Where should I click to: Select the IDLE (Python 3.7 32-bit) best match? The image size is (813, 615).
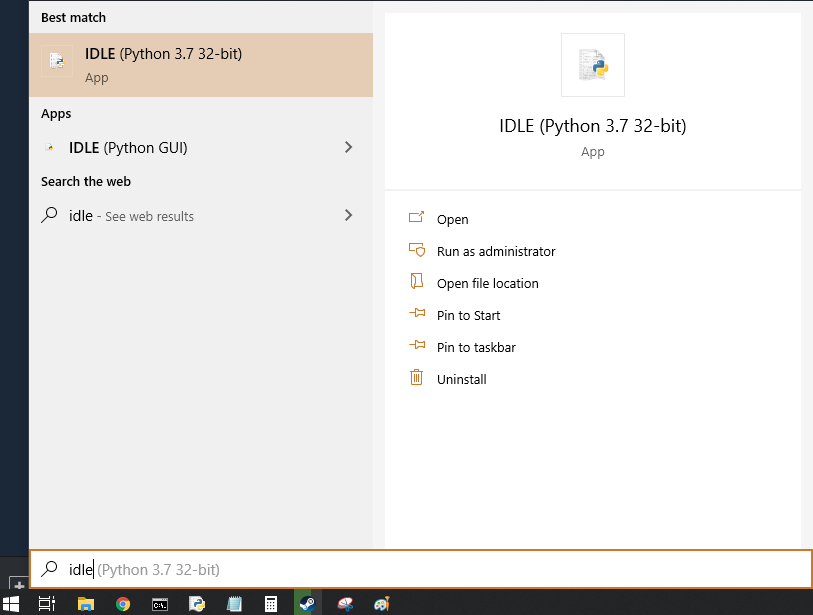click(201, 65)
